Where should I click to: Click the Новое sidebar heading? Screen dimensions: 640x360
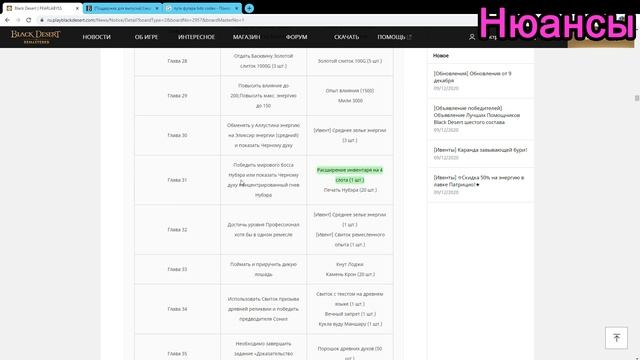tap(441, 56)
